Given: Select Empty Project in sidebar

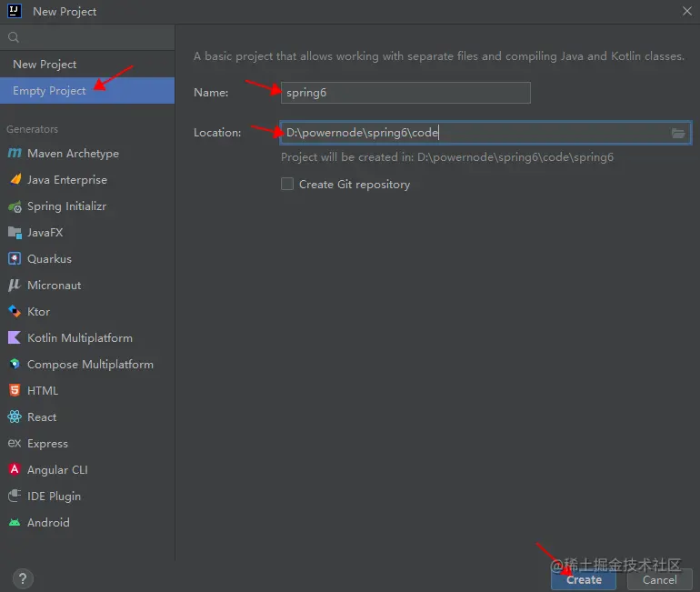Looking at the screenshot, I should pos(87,91).
